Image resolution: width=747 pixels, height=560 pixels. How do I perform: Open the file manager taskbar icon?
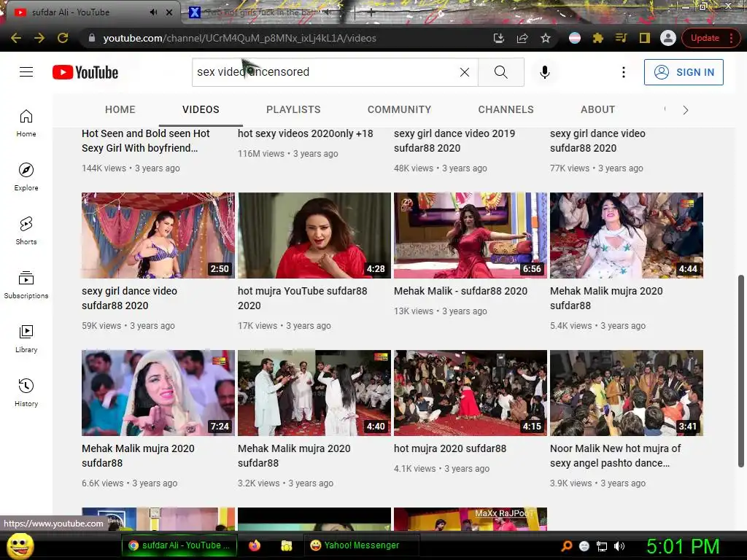tap(286, 545)
